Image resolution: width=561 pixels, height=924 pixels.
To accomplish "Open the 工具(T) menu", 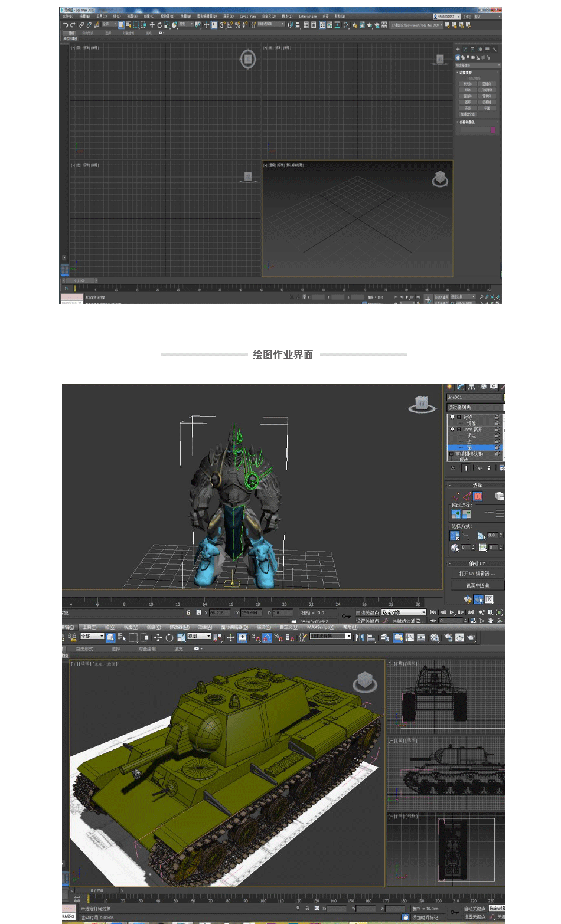I will [89, 627].
